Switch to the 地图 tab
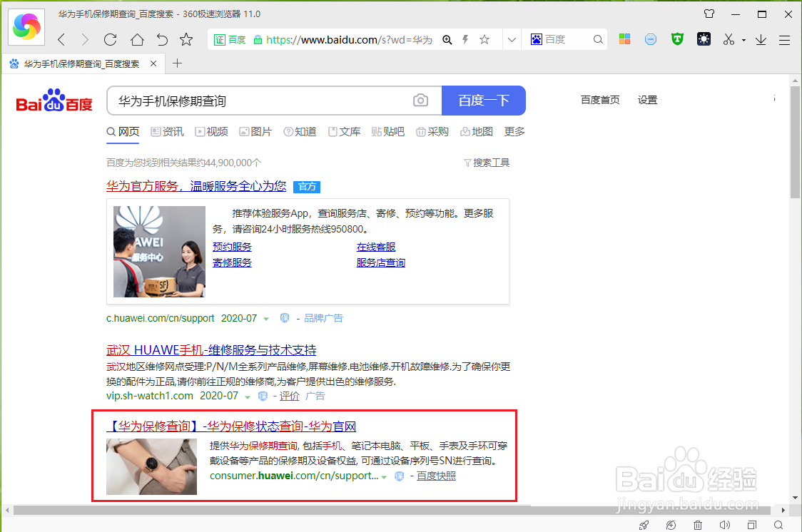 pyautogui.click(x=477, y=132)
